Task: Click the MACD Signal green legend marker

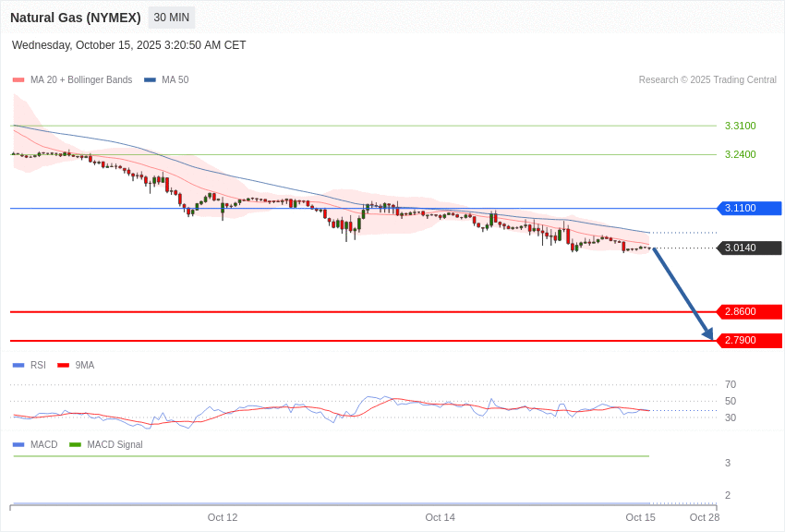Action: point(76,445)
